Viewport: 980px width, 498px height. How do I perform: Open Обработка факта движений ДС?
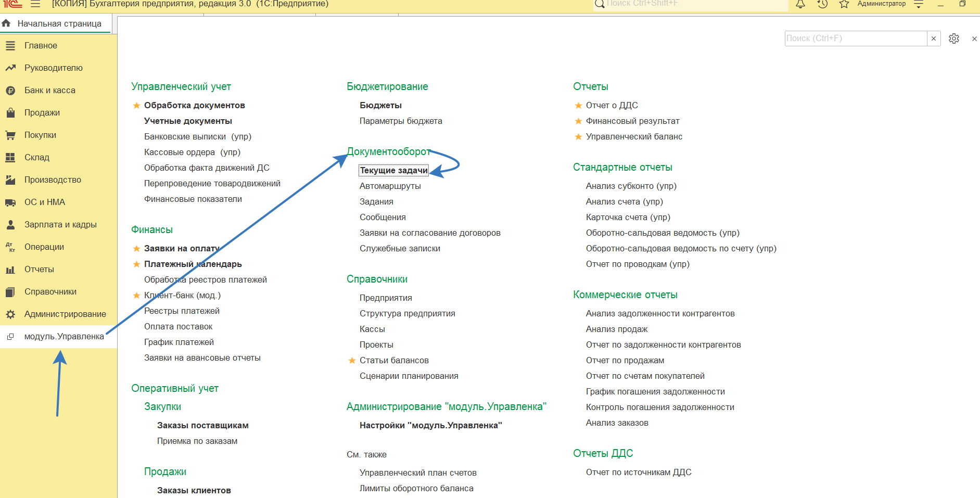207,168
